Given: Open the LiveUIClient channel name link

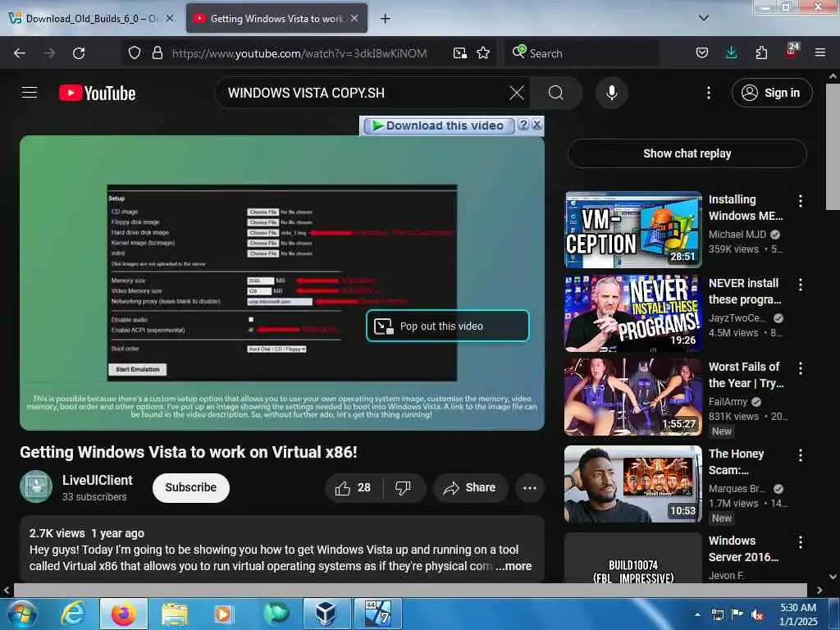Looking at the screenshot, I should tap(98, 481).
